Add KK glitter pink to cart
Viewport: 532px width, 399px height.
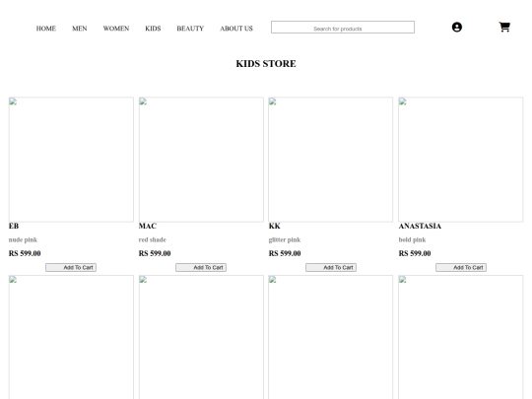point(331,267)
